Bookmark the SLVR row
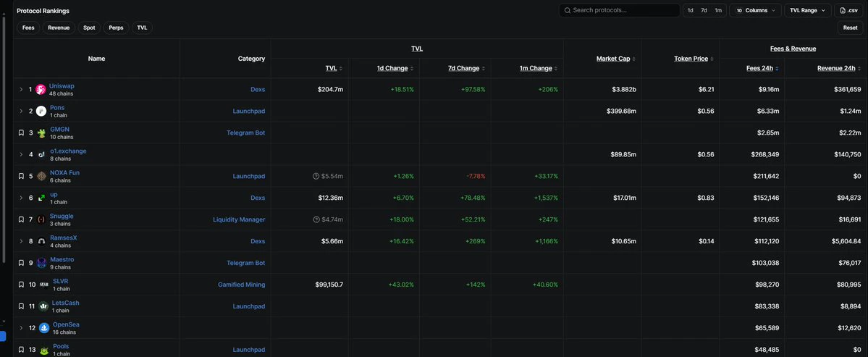The height and width of the screenshot is (357, 868). tap(21, 285)
